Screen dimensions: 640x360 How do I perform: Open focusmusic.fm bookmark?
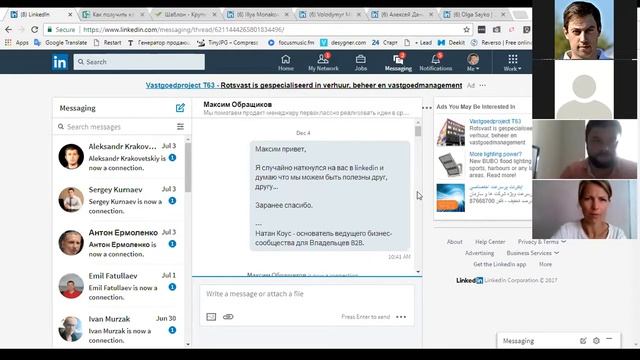point(291,42)
